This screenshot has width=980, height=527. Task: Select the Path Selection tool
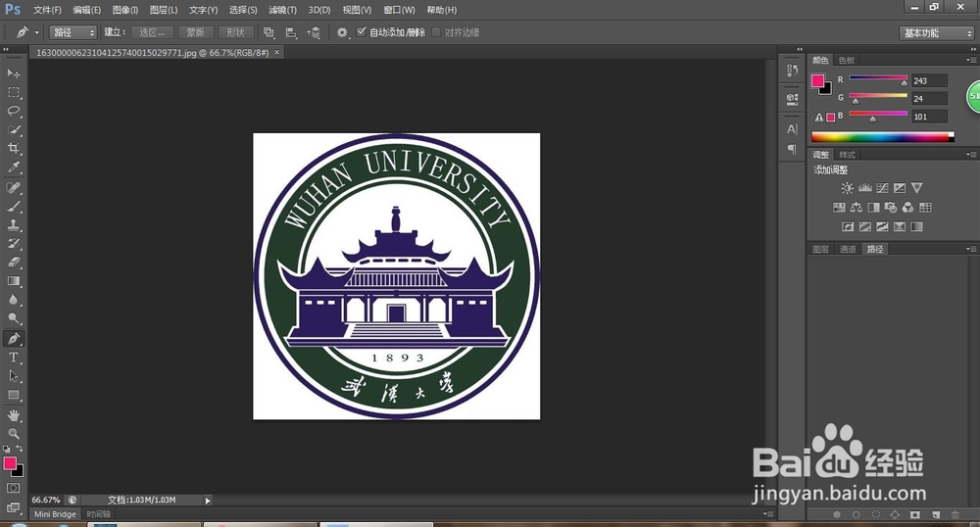click(13, 376)
